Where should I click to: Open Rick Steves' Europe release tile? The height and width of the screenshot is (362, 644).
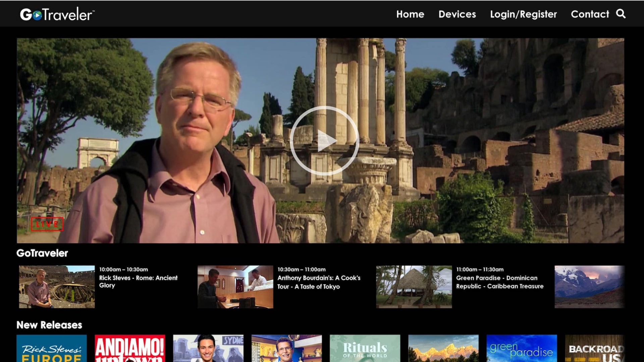pyautogui.click(x=52, y=349)
